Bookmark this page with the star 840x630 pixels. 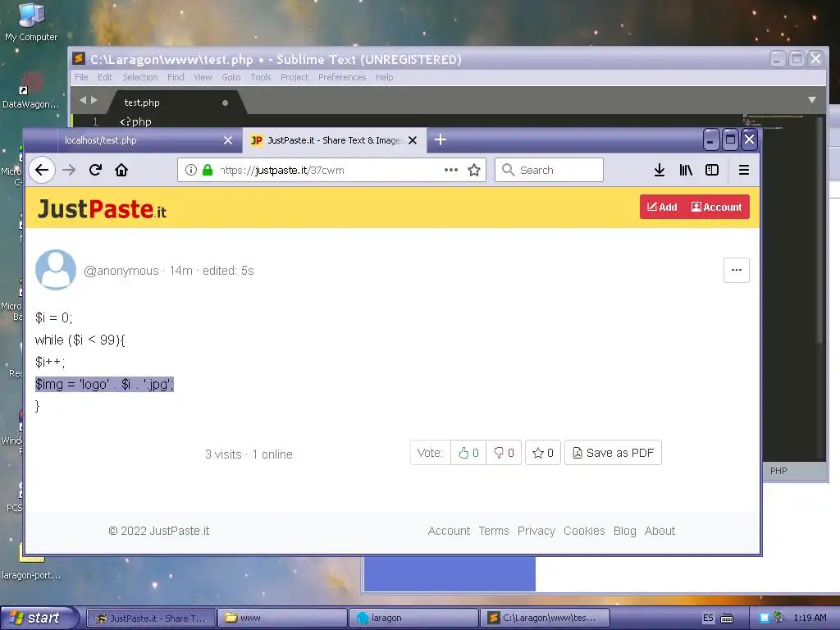coord(474,171)
